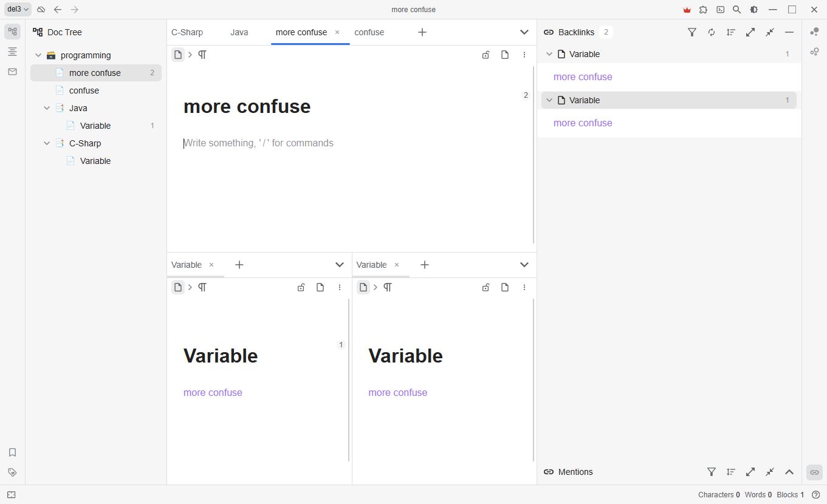Click the search magnifier in title bar

pos(736,10)
